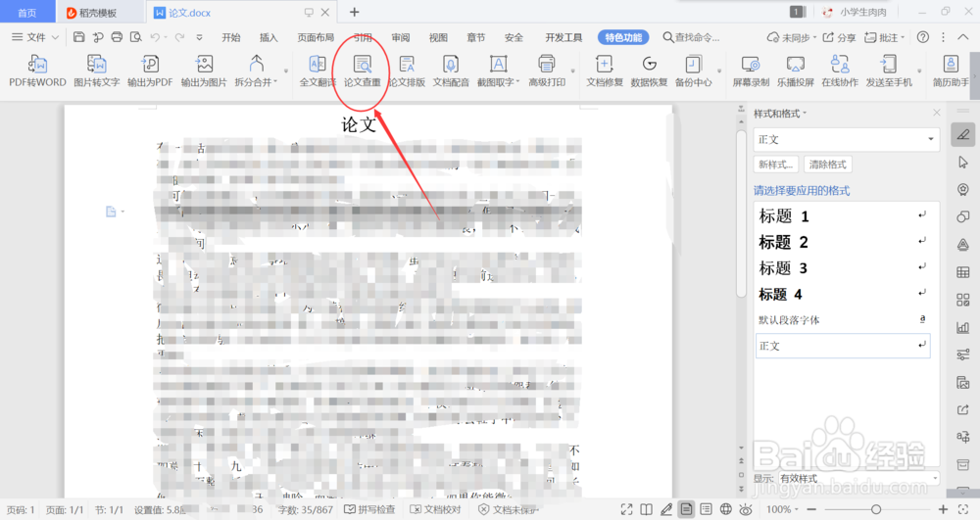Apply the 标题 4 style
The image size is (980, 520).
pyautogui.click(x=842, y=294)
